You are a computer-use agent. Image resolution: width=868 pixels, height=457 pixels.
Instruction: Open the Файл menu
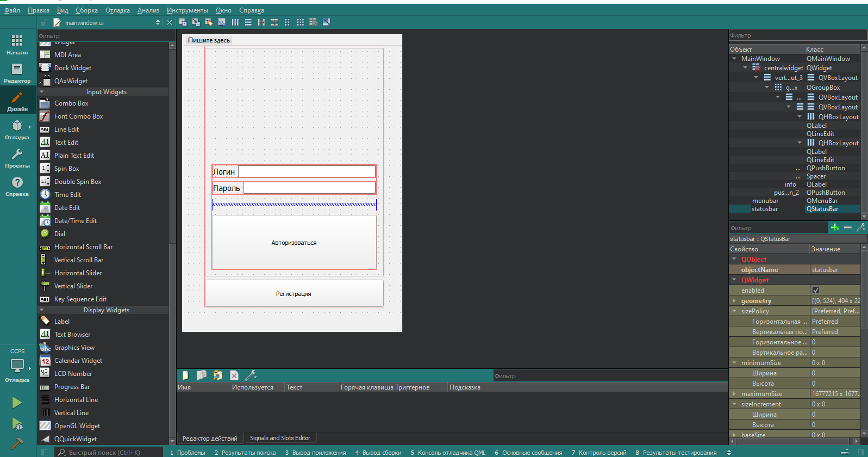point(12,10)
